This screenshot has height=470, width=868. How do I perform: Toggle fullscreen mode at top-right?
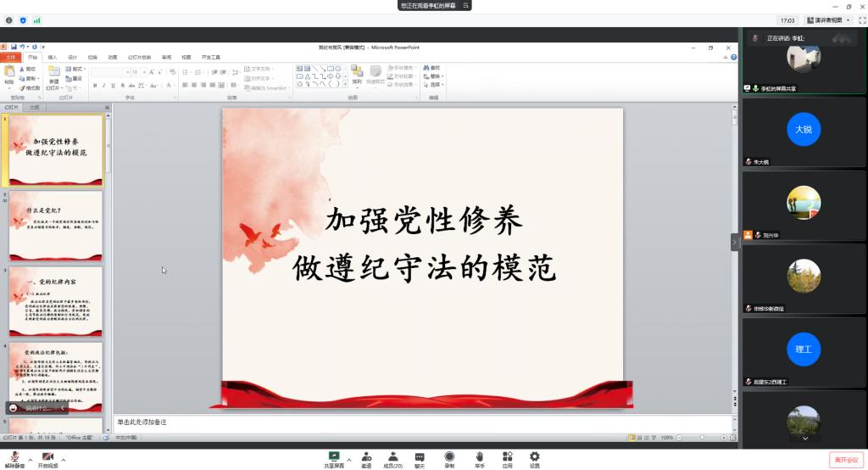click(x=861, y=20)
